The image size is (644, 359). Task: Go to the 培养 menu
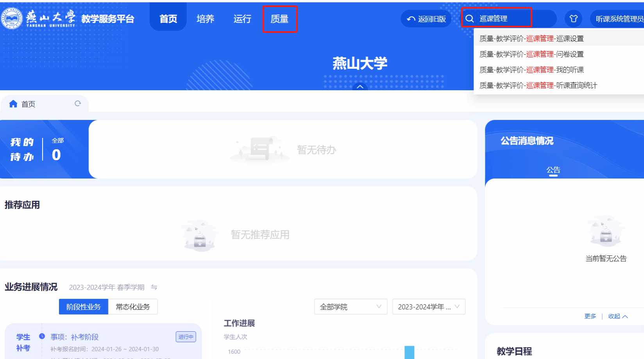pos(205,19)
